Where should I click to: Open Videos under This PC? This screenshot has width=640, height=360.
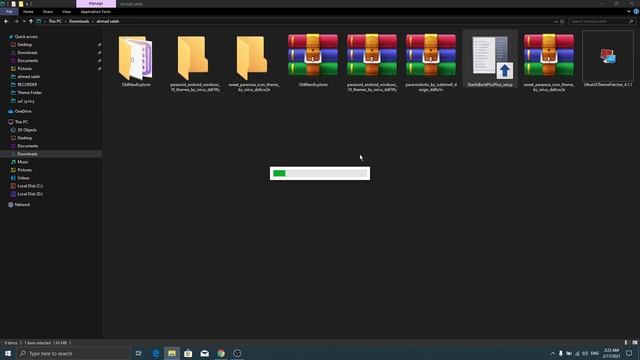23,178
